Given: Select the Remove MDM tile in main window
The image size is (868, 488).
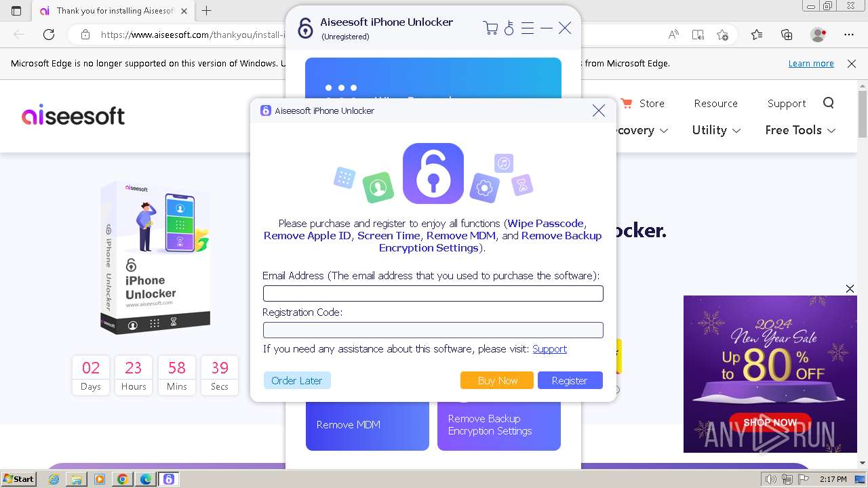Looking at the screenshot, I should point(368,426).
